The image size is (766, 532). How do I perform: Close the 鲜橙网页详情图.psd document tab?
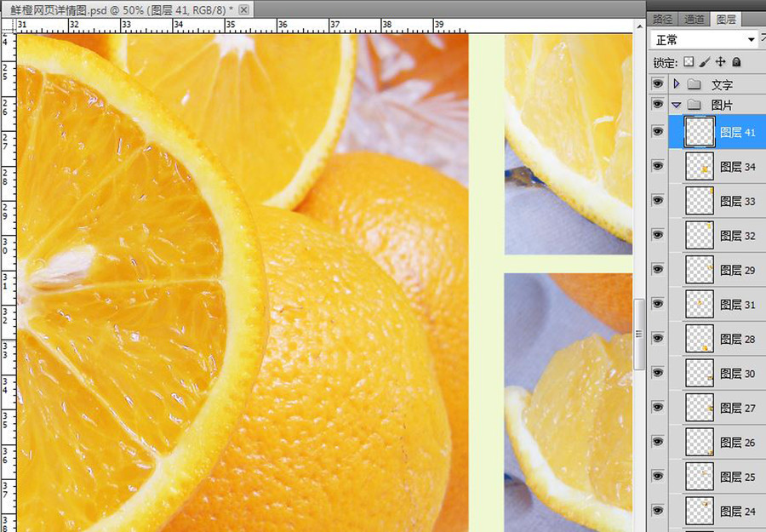tap(243, 9)
